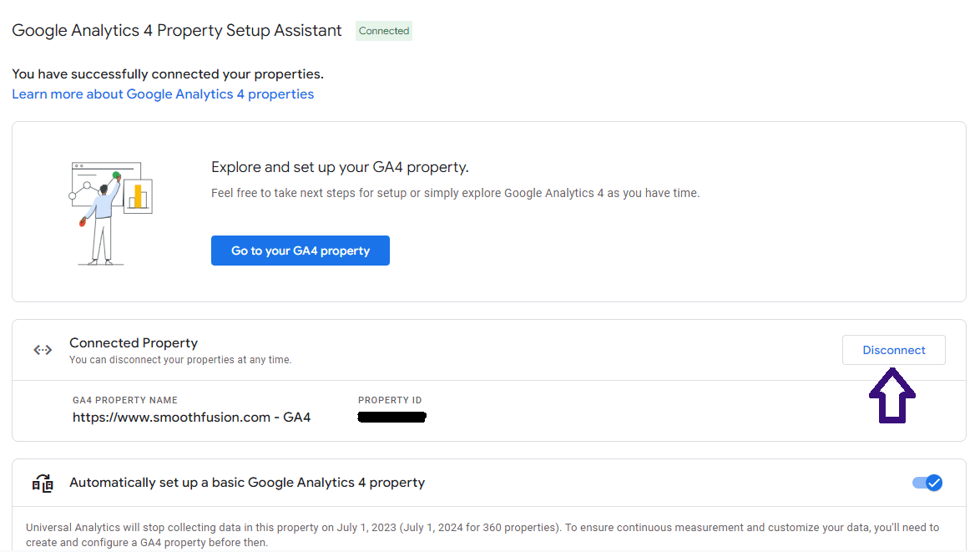Click the PROPERTY ID label
This screenshot has width=980, height=552.
pos(390,400)
